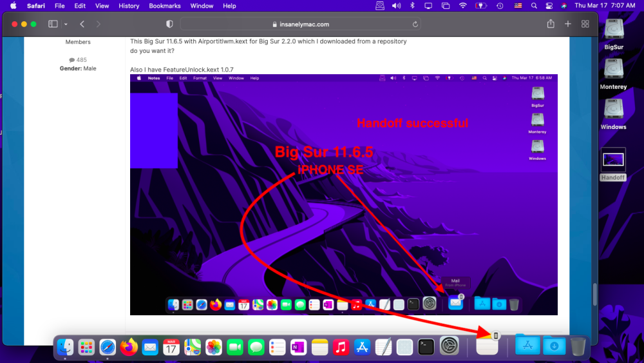
Task: Open Spotlight search
Action: click(534, 6)
